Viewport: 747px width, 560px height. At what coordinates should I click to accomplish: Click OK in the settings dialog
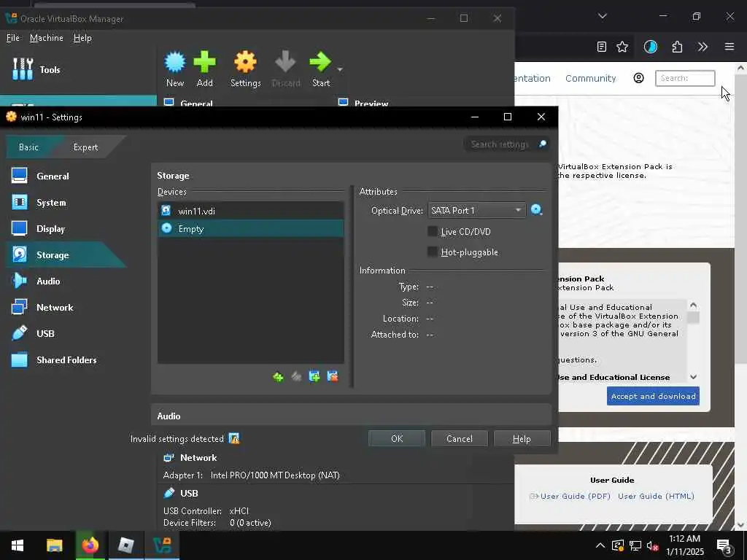pyautogui.click(x=397, y=438)
